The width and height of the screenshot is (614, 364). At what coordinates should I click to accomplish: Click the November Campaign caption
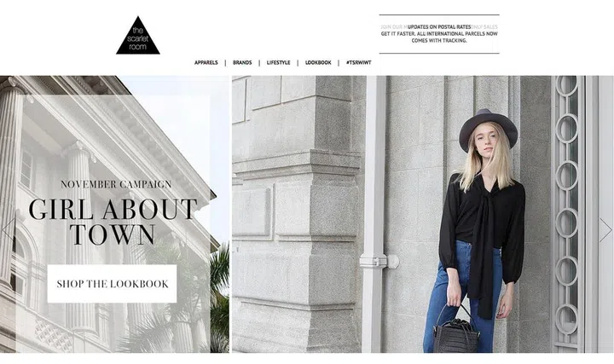coord(116,184)
